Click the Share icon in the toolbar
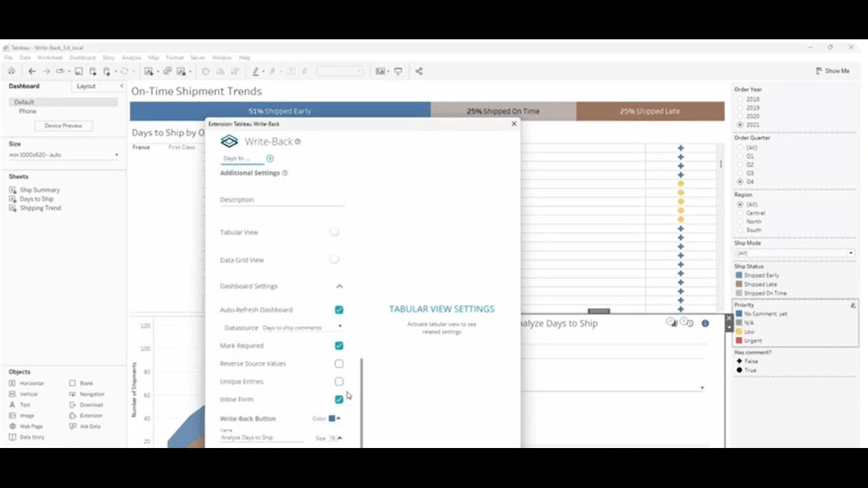The image size is (868, 488). coord(418,71)
